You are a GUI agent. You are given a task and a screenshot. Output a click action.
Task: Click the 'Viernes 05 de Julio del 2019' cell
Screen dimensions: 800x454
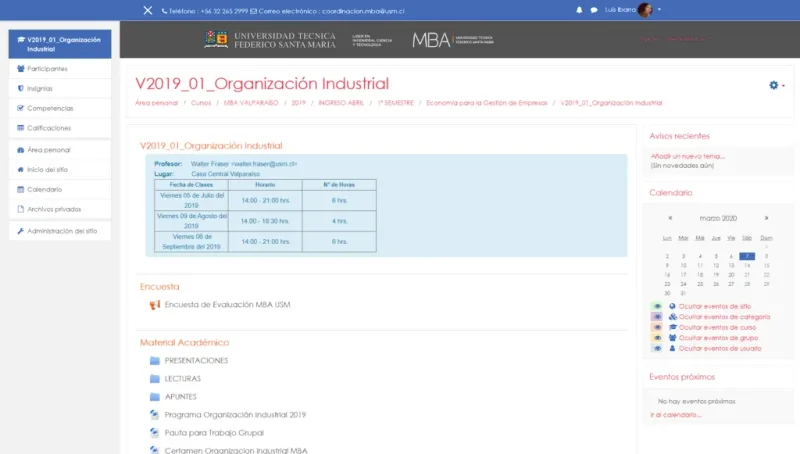[191, 200]
